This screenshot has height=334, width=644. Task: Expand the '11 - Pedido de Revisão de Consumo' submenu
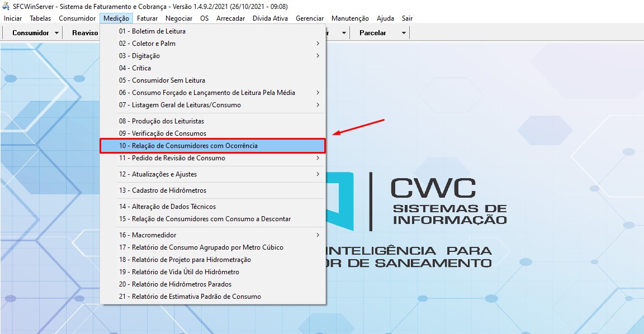tap(318, 158)
